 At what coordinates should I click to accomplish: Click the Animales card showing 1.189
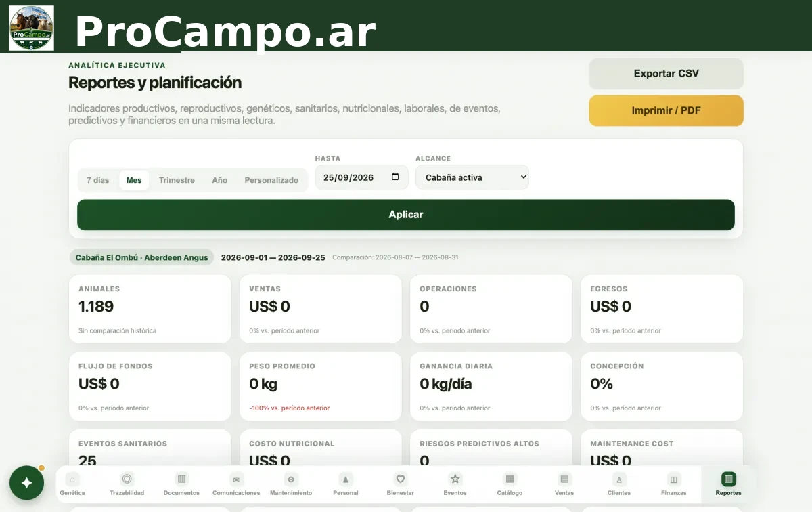pyautogui.click(x=150, y=309)
